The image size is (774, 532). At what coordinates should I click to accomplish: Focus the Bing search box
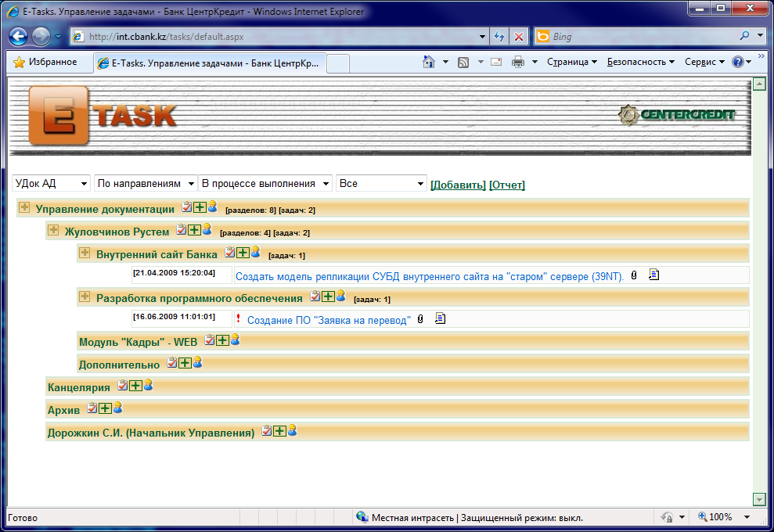coord(643,37)
